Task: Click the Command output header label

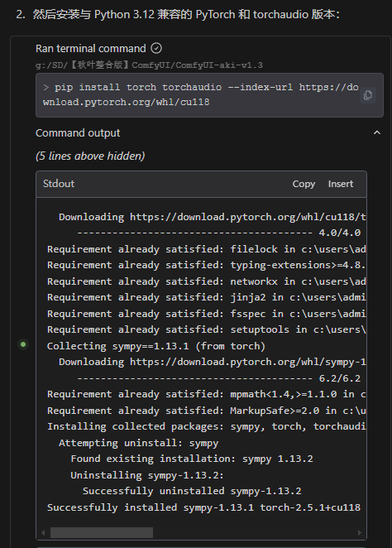Action: pyautogui.click(x=78, y=132)
